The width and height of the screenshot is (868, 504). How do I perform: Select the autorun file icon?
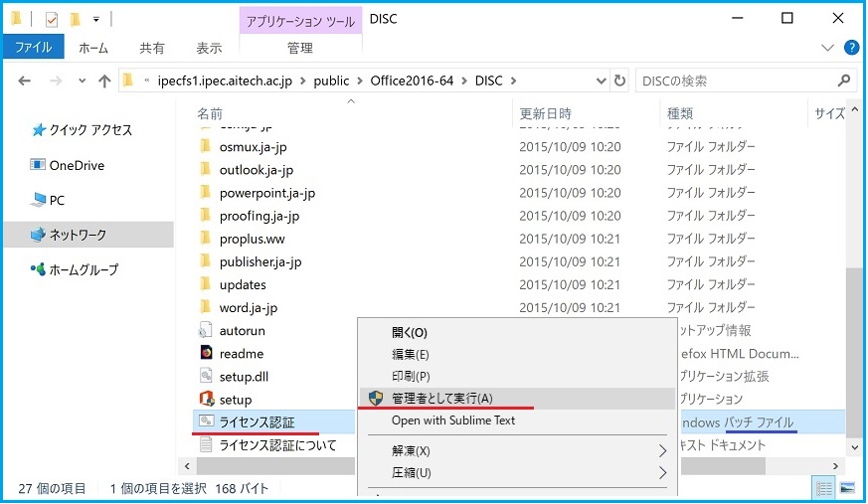pos(206,330)
